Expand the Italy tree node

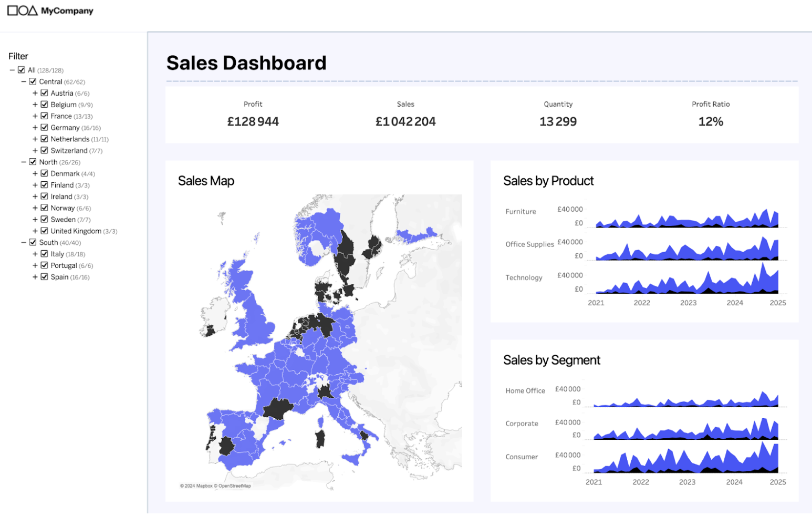click(x=35, y=254)
